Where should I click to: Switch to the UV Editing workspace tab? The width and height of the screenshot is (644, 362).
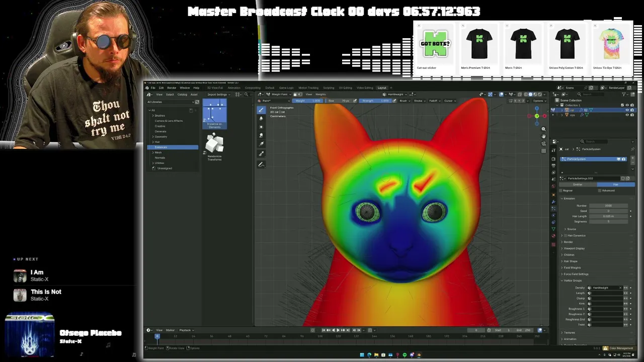click(345, 88)
